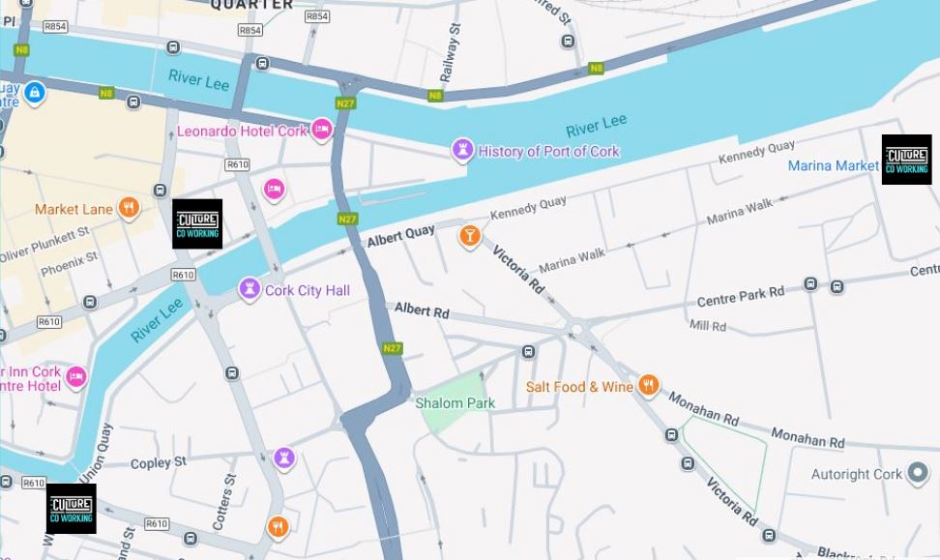940x560 pixels.
Task: Click the cocktail bar pin near Albert Quay
Action: pyautogui.click(x=470, y=236)
